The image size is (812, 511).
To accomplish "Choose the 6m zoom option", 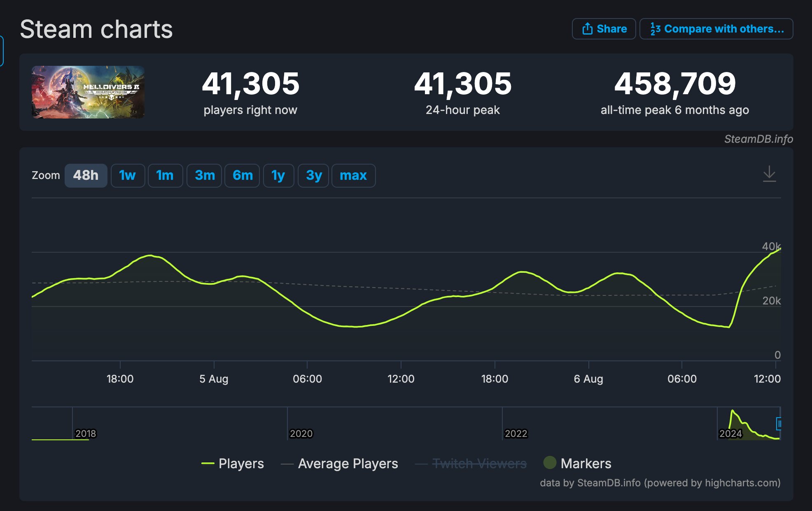I will [243, 176].
